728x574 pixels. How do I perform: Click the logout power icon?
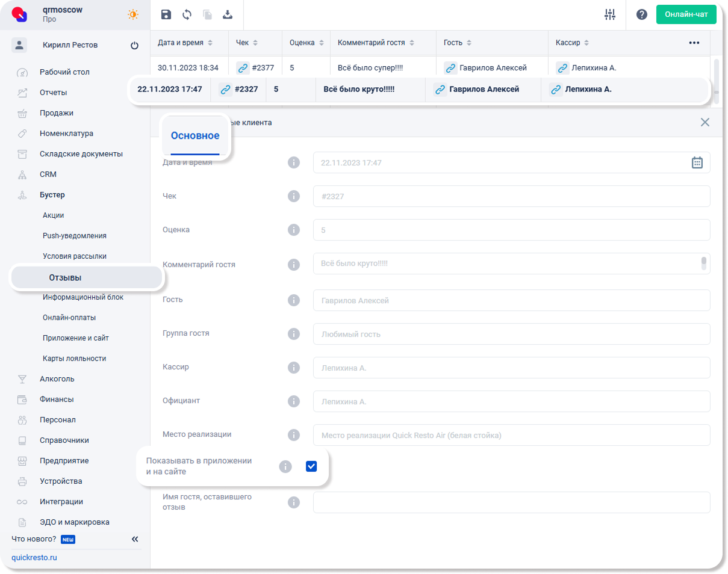134,46
